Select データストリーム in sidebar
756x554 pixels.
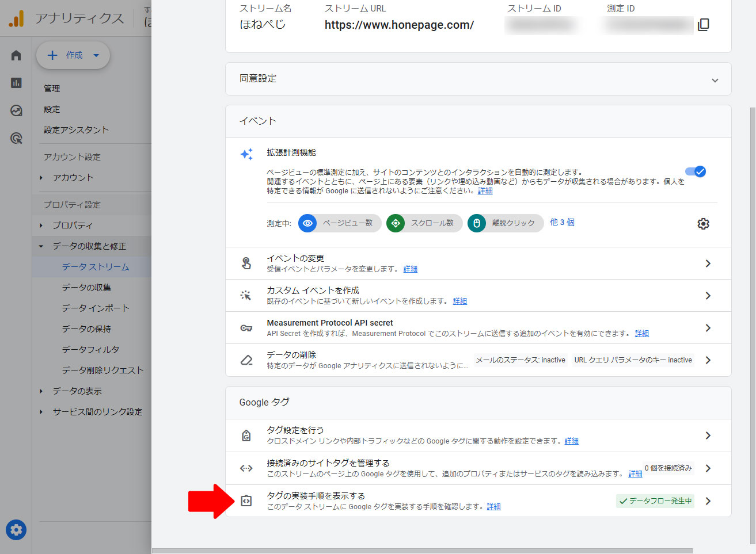[x=96, y=267]
